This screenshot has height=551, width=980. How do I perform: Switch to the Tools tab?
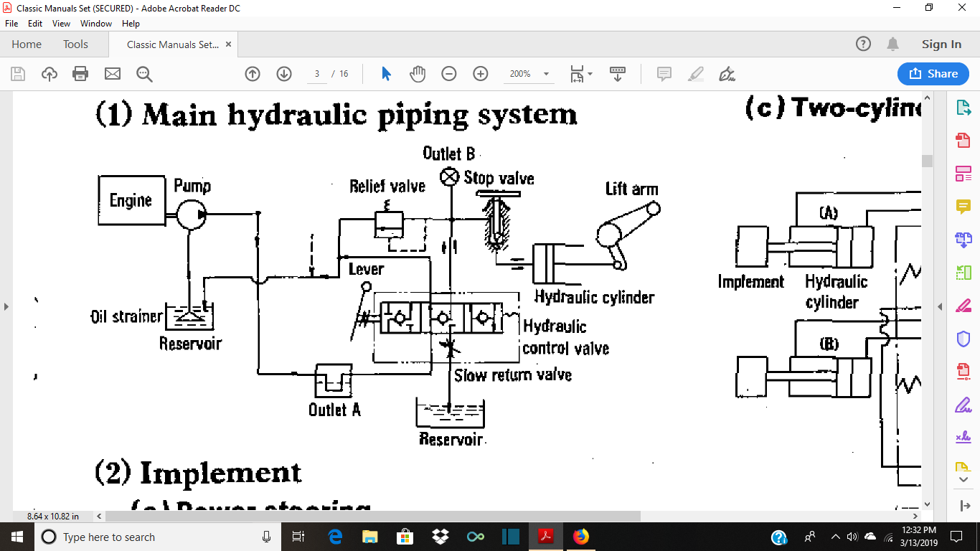[75, 44]
